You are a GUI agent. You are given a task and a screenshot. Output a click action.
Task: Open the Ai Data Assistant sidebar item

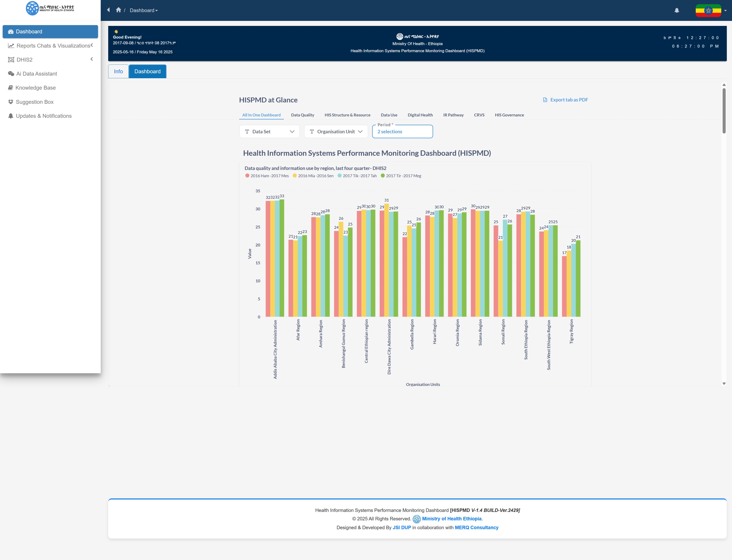(36, 74)
